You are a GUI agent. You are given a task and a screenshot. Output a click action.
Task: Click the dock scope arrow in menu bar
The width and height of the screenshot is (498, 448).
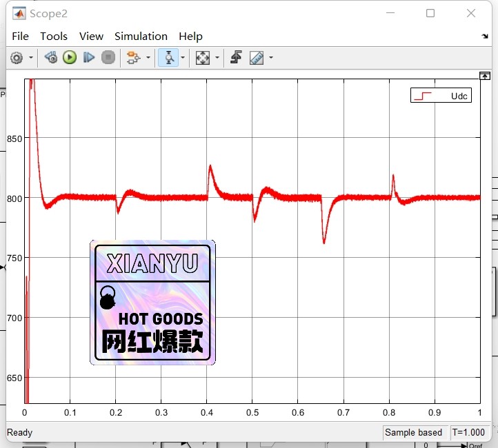click(x=485, y=36)
